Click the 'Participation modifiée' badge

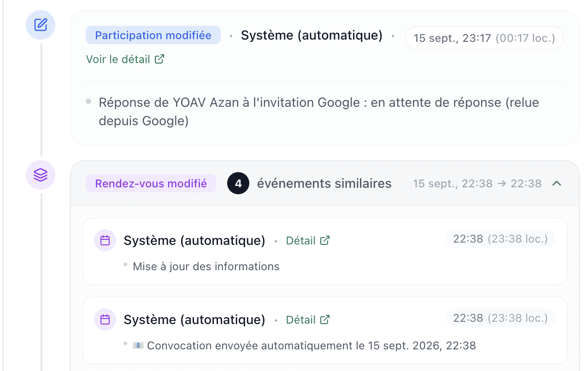(x=153, y=35)
